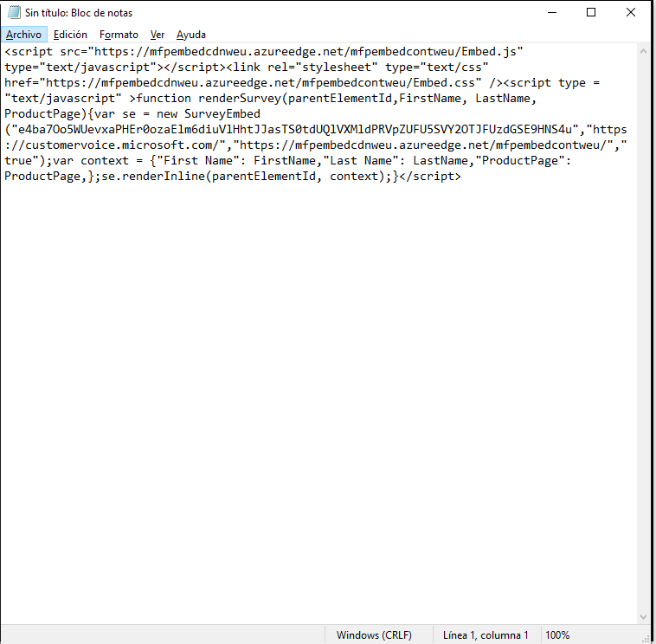Open the Ver menu
The image size is (656, 644).
click(x=158, y=35)
